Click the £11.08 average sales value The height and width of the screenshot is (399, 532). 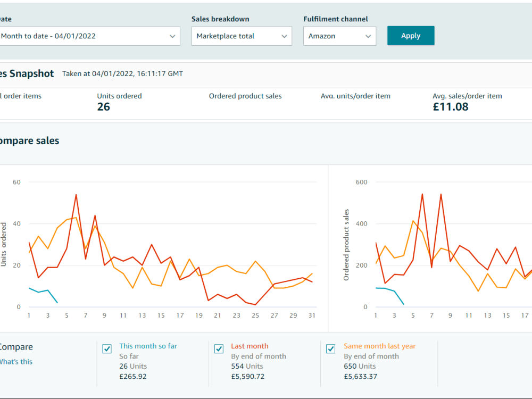click(450, 107)
